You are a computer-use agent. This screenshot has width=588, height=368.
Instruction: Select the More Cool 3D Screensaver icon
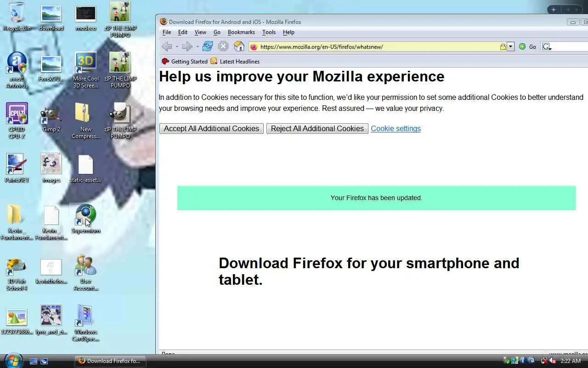(x=86, y=70)
